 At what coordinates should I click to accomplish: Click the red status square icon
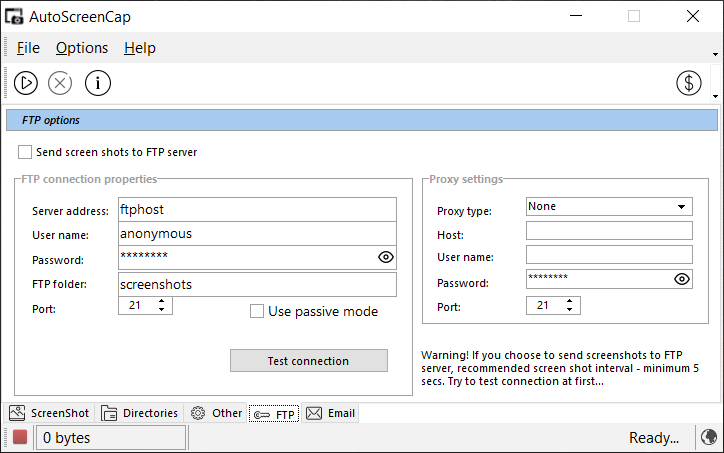(x=20, y=437)
